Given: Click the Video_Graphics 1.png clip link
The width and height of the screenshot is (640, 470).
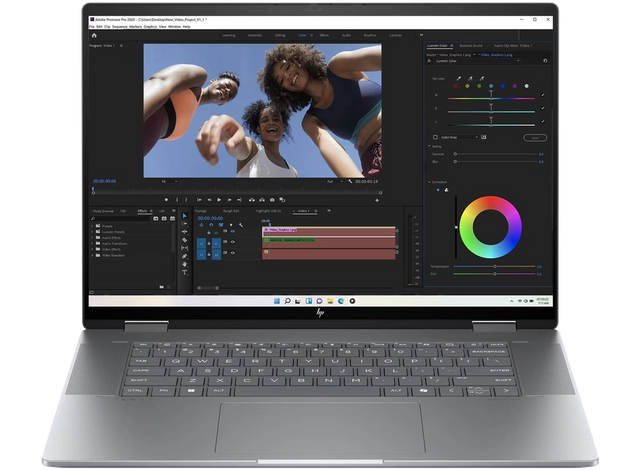Looking at the screenshot, I should point(496,55).
